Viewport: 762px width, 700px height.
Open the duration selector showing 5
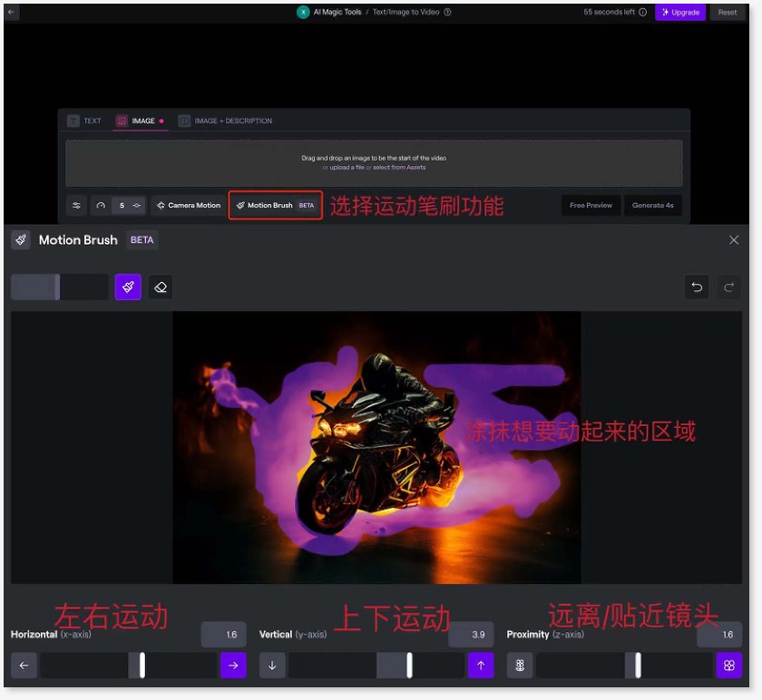point(122,205)
